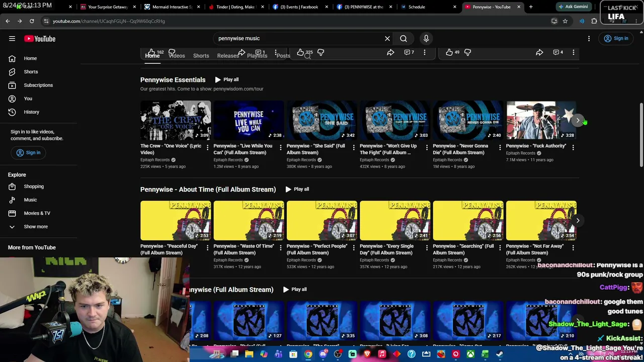Click Sign in button in the sidebar
644x362 pixels.
[29, 152]
